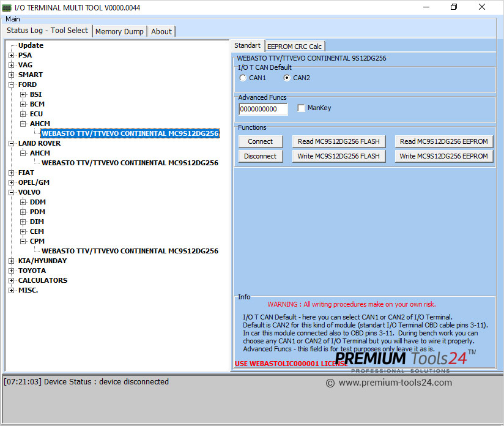
Task: Close the I/O Terminal Multi Tool window
Action: pos(482,7)
